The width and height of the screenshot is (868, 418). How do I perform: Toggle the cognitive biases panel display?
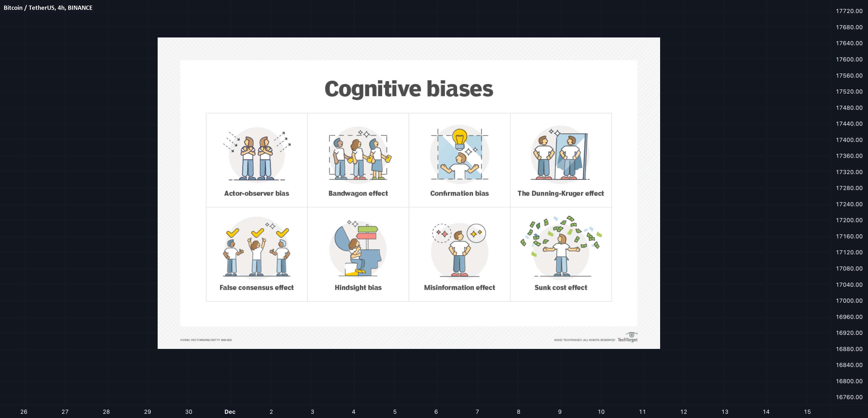(408, 193)
